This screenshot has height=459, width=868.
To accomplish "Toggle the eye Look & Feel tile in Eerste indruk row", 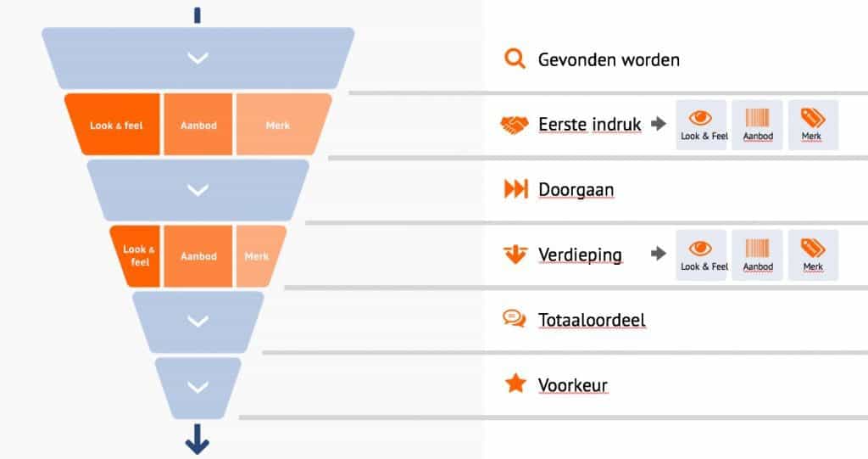I will [701, 125].
